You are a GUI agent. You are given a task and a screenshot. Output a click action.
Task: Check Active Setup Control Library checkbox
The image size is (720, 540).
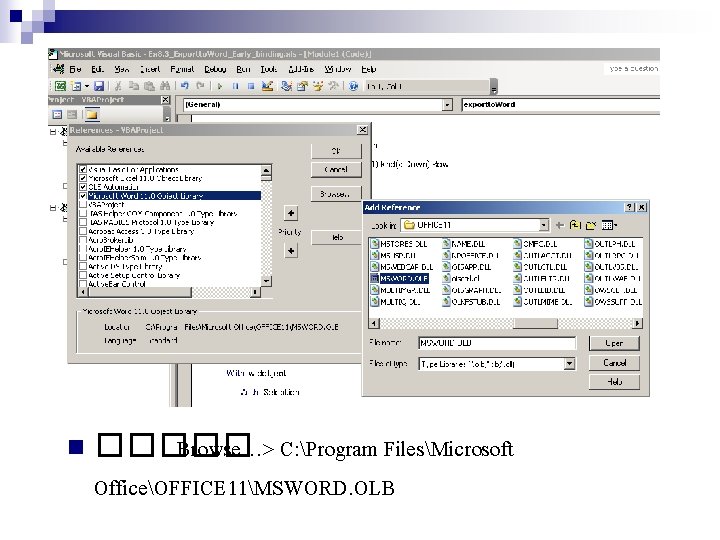tap(83, 276)
